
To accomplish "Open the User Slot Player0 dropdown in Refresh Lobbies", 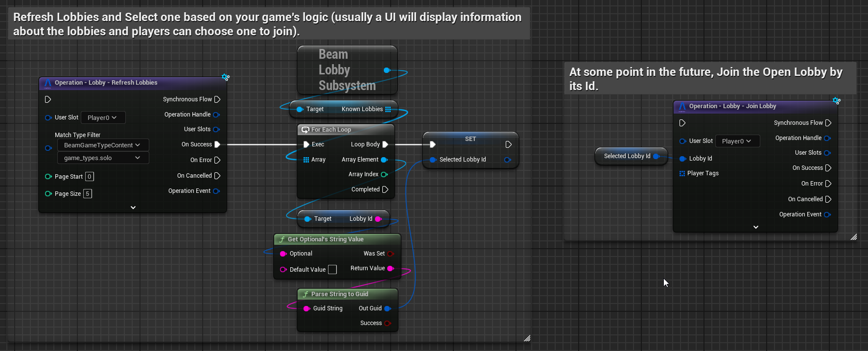I will pyautogui.click(x=102, y=117).
